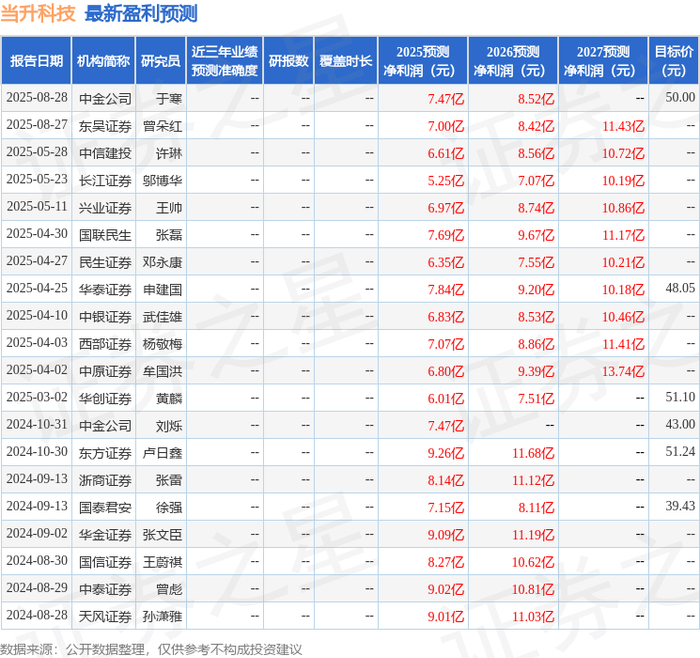Click 东方证券 institution cell
The width and height of the screenshot is (700, 658).
105,453
